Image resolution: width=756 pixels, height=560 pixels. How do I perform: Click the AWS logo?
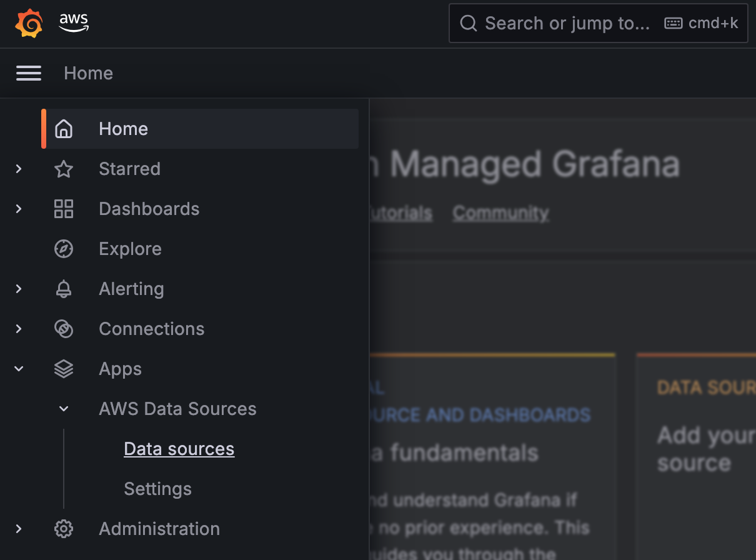(74, 23)
